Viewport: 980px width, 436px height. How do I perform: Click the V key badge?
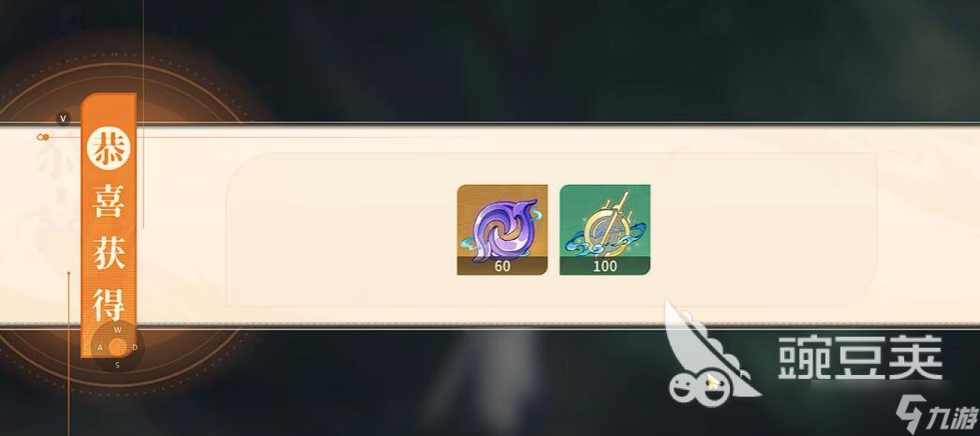click(x=63, y=118)
